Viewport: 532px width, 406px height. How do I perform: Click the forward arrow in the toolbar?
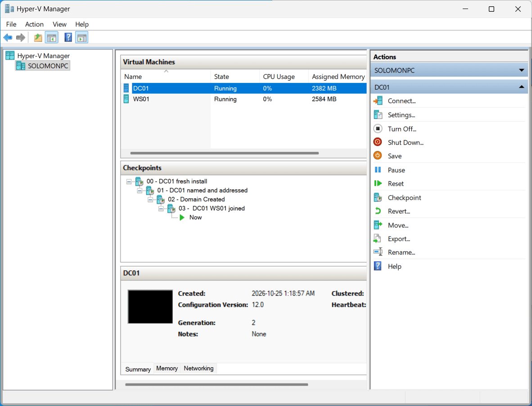(21, 37)
